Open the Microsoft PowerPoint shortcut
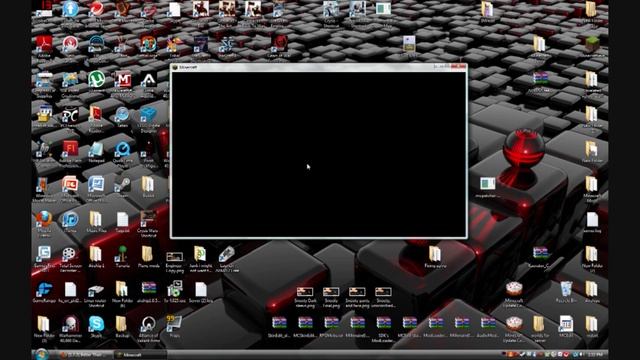This screenshot has height=360, width=640. click(x=70, y=184)
